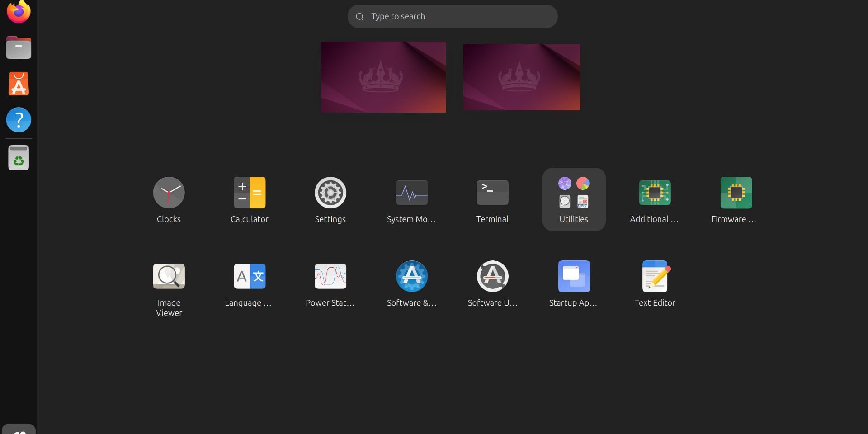
Task: Switch to the second workspace thumbnail
Action: [x=522, y=77]
